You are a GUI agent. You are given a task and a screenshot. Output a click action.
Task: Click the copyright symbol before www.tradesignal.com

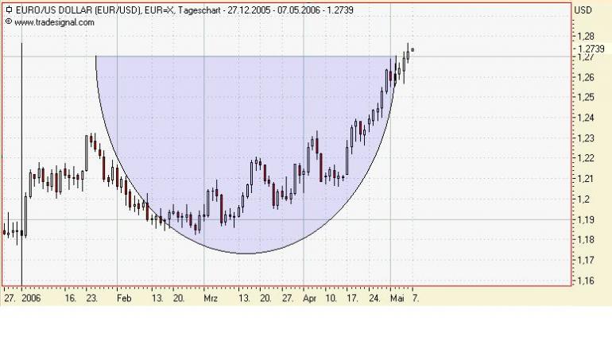click(9, 21)
